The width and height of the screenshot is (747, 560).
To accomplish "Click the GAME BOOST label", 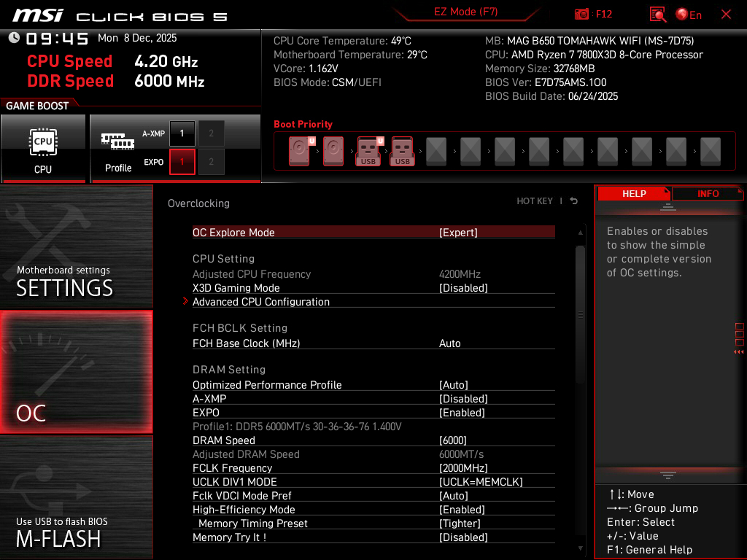I will pyautogui.click(x=37, y=106).
